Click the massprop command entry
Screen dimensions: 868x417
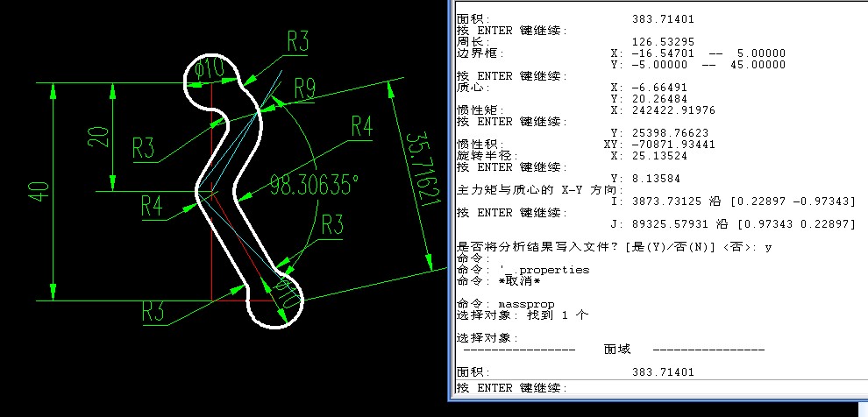(526, 304)
